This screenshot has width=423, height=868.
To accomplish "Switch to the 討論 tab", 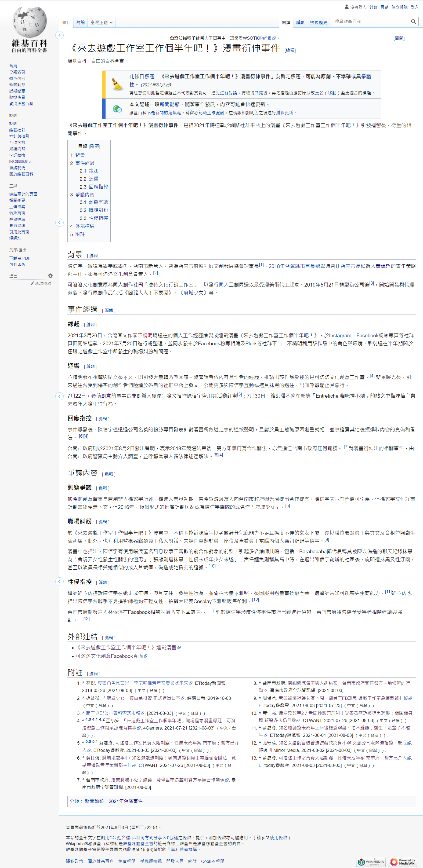I will coord(81,23).
